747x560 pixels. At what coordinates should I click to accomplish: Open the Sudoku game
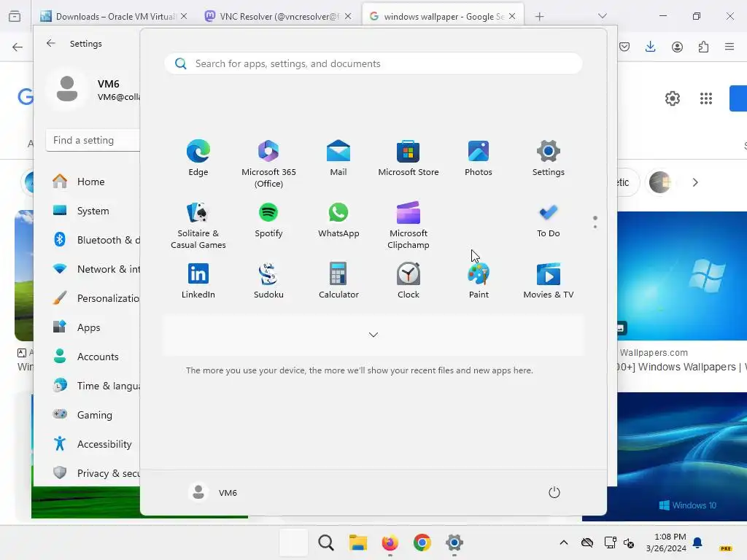pos(268,281)
